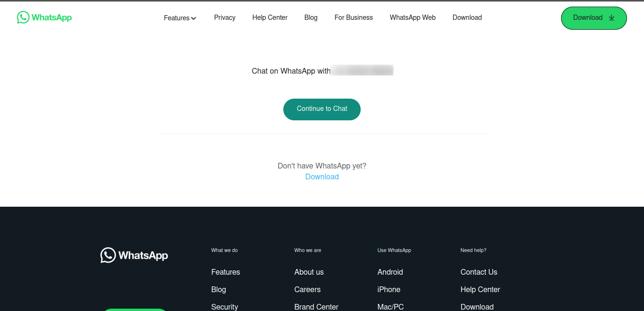Open About us in the footer
Screen dimensions: 644x311
(309, 272)
